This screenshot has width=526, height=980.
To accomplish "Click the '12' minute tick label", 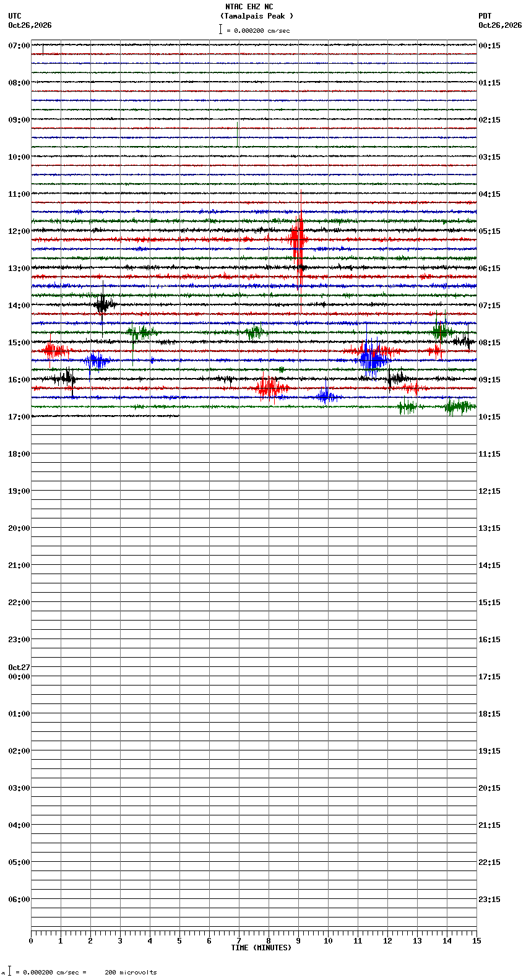I will [387, 941].
